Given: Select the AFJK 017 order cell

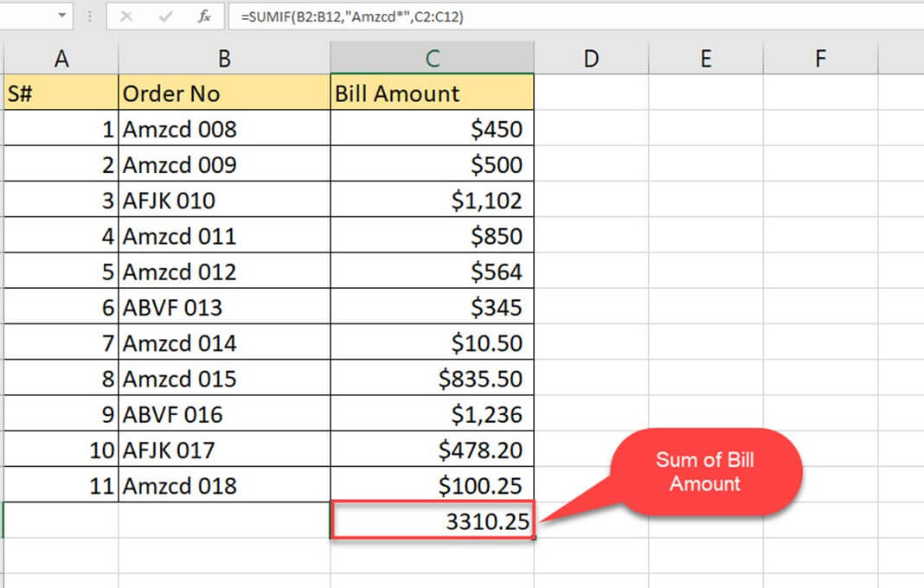Looking at the screenshot, I should 224,450.
